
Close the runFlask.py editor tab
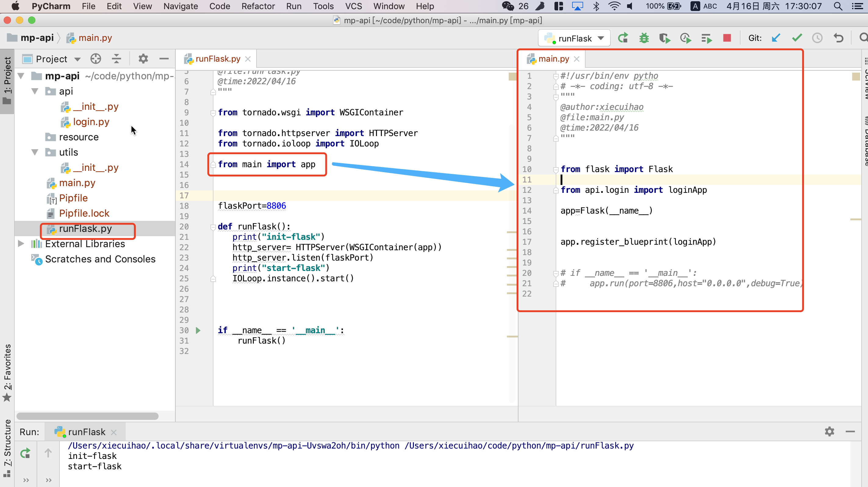(248, 59)
